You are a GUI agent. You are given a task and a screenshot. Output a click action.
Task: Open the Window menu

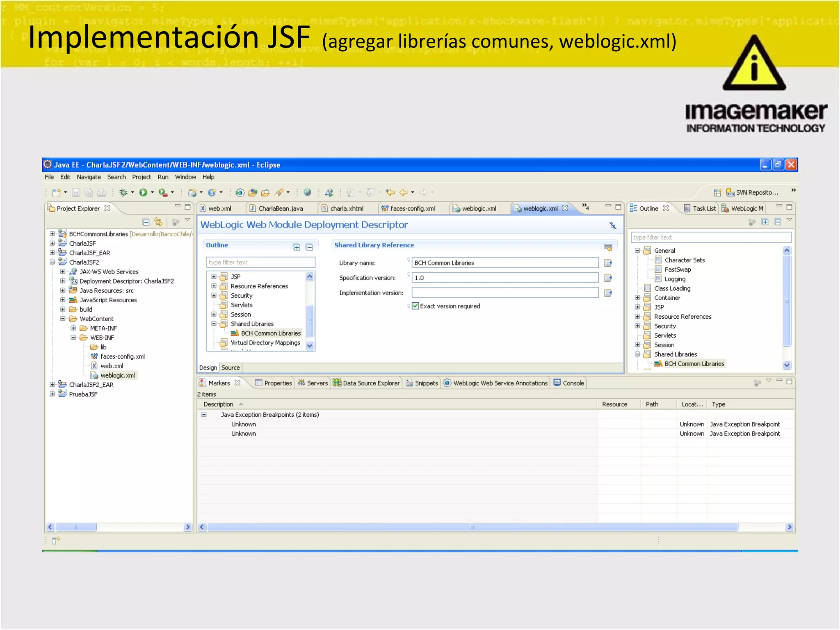pos(185,177)
